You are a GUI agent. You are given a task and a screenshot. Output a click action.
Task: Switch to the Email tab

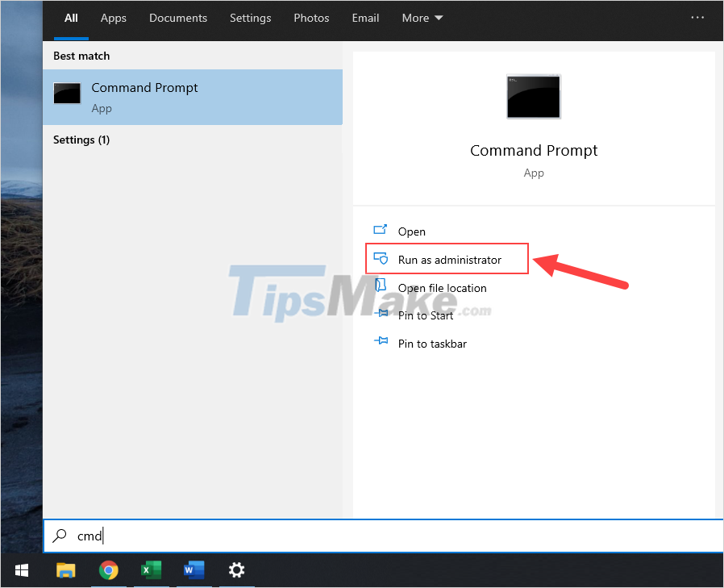point(365,18)
